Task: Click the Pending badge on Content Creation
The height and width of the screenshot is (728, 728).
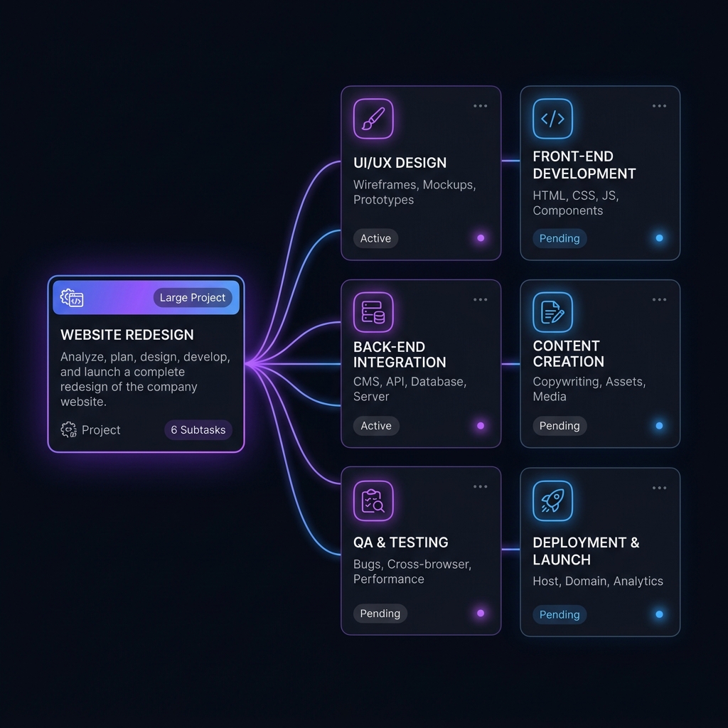Action: click(560, 426)
